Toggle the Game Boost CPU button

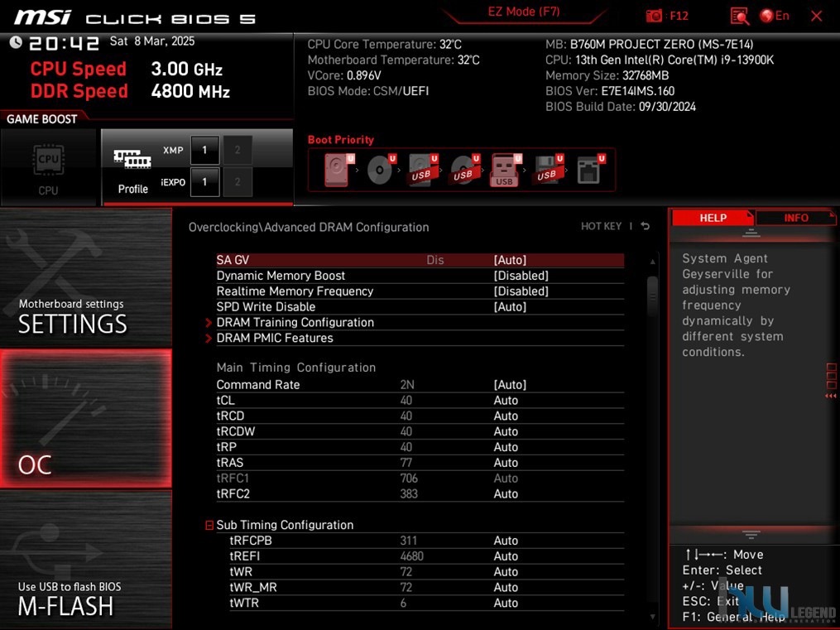tap(48, 167)
